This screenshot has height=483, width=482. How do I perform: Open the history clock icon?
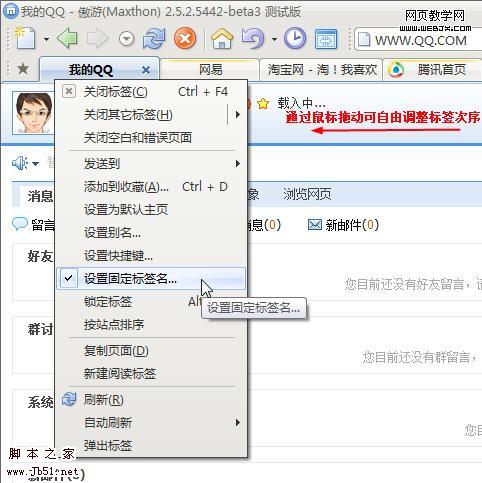point(295,38)
